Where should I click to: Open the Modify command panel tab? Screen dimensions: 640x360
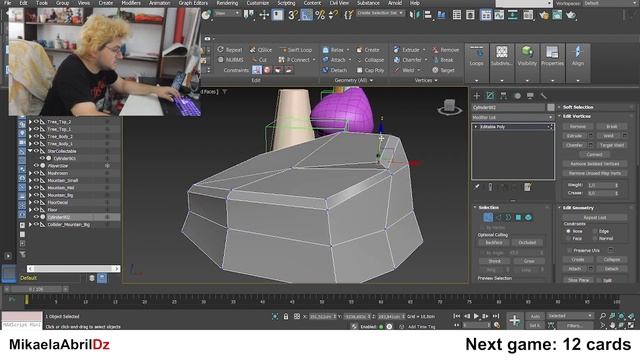(490, 96)
